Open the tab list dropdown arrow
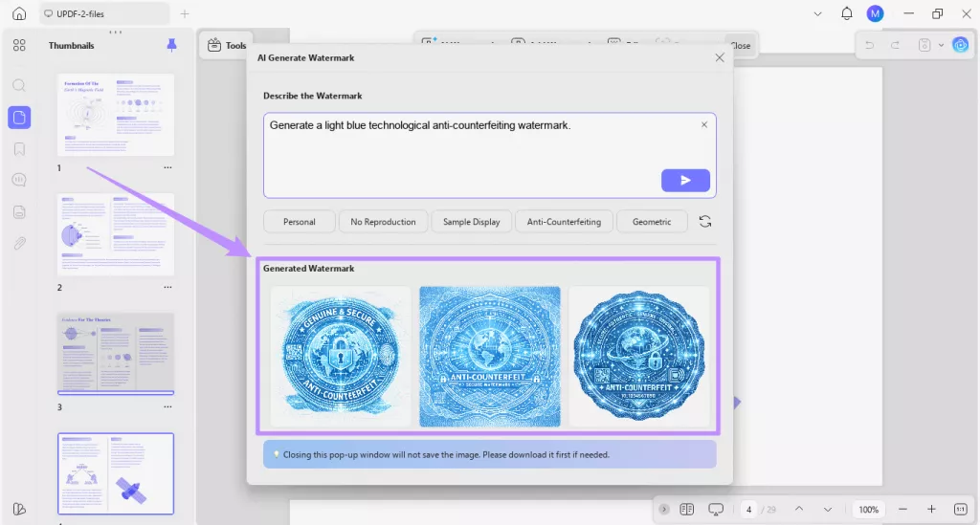The width and height of the screenshot is (980, 525). click(817, 13)
